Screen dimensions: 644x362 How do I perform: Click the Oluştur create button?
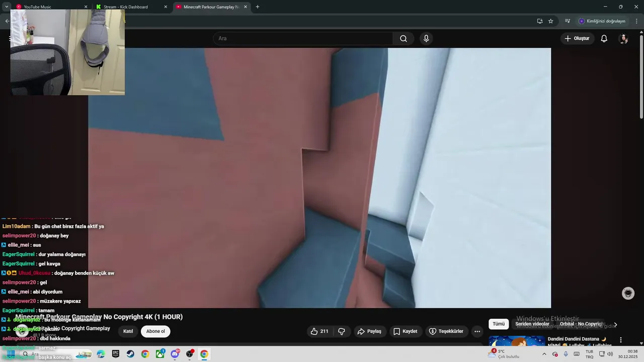[577, 39]
